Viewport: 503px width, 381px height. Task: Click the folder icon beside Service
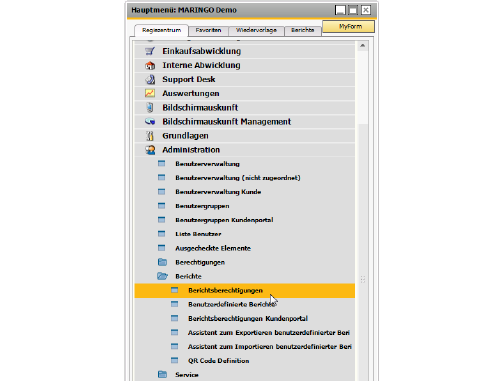162,374
